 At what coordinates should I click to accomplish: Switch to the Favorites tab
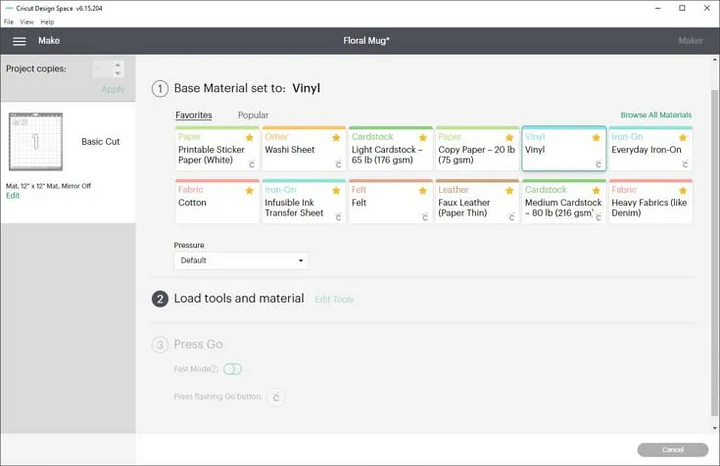click(x=194, y=115)
